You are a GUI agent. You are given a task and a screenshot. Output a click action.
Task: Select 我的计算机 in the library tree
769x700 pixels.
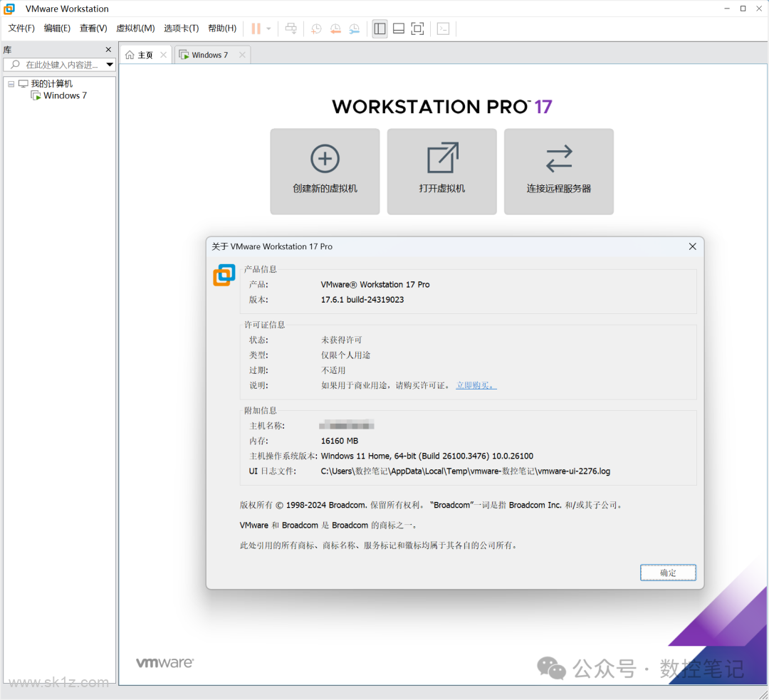pos(51,84)
